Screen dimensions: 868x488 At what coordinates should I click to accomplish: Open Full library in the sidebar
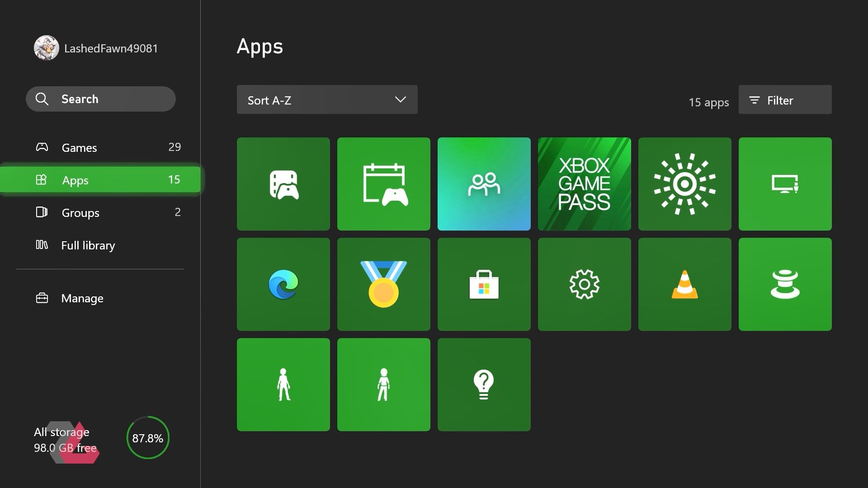(100, 245)
